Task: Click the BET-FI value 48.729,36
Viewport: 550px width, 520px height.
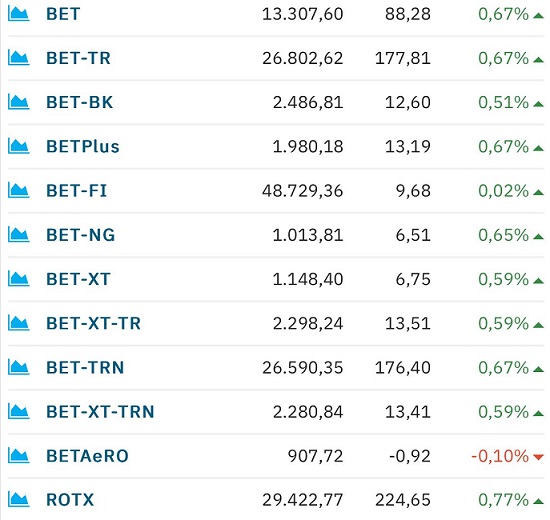Action: (302, 191)
